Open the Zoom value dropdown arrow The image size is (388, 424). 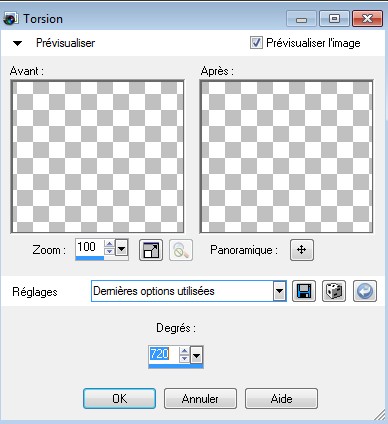[122, 248]
